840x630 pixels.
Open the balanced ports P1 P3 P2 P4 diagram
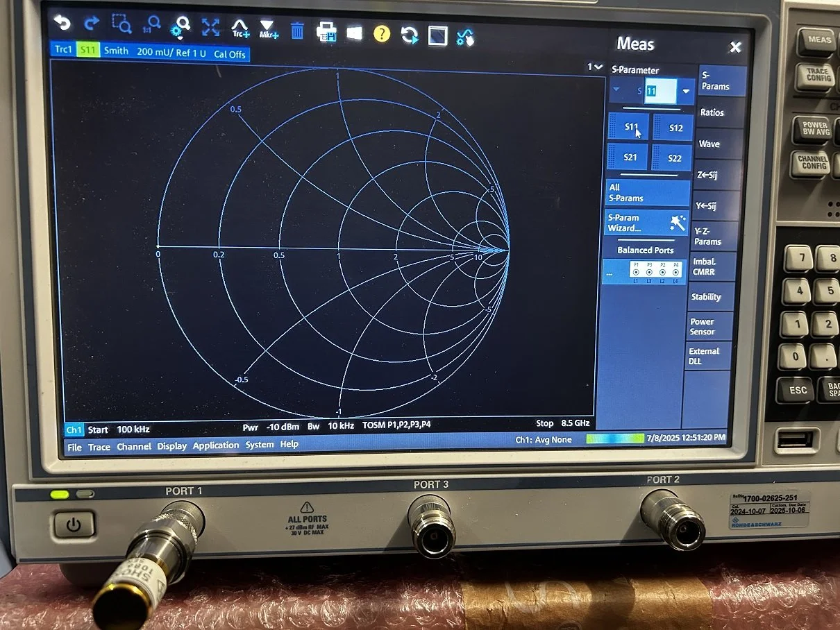point(644,271)
